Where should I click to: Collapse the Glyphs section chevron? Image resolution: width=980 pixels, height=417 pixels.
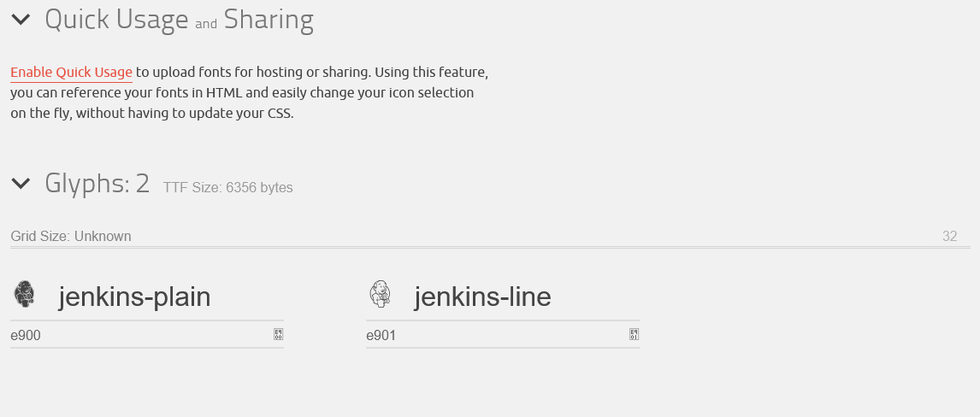[21, 183]
